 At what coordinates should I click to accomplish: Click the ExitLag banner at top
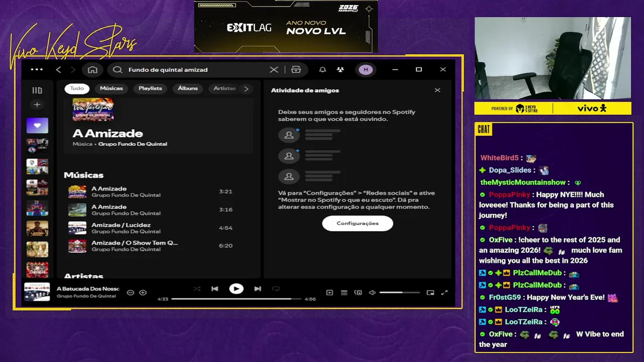pyautogui.click(x=286, y=26)
